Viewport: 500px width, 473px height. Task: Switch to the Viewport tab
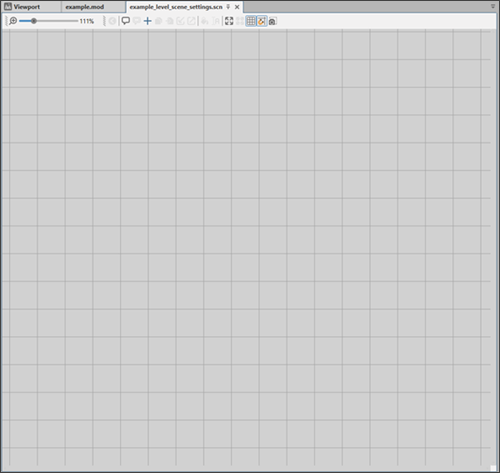click(x=27, y=7)
